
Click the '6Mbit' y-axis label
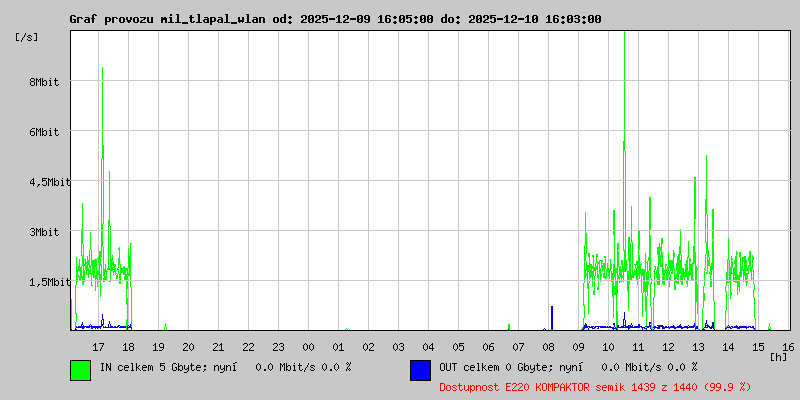[x=44, y=132]
